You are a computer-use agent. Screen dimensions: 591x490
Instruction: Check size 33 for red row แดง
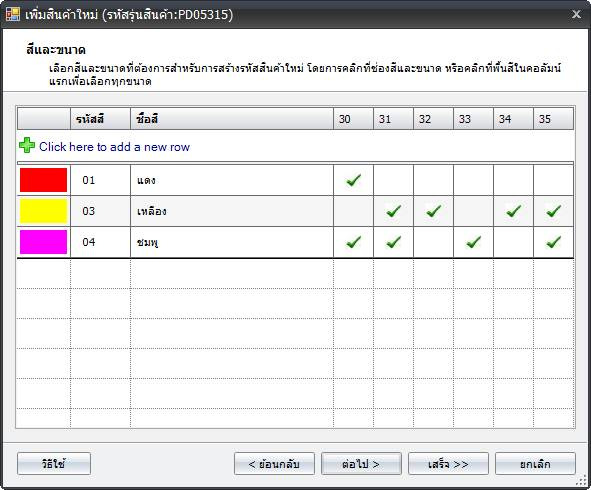tap(473, 180)
